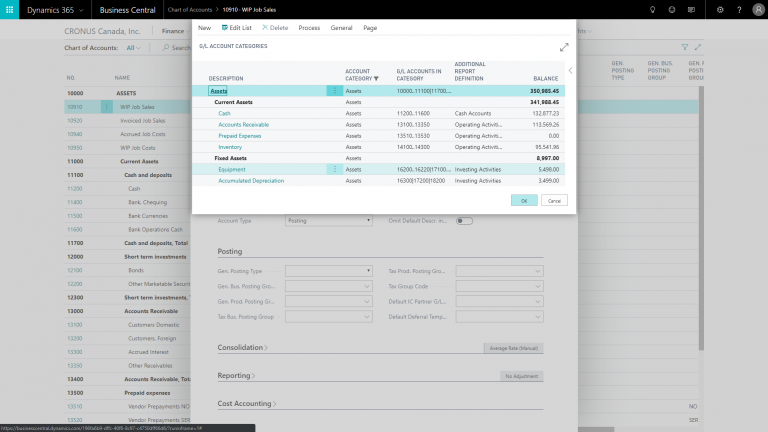This screenshot has height=432, width=768.
Task: Click Business Central title
Action: tap(127, 10)
